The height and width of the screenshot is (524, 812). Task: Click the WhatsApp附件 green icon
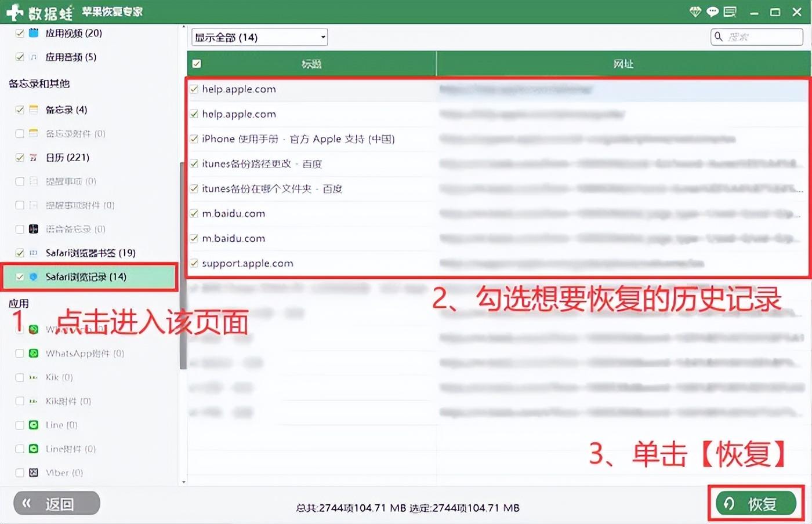click(x=34, y=353)
